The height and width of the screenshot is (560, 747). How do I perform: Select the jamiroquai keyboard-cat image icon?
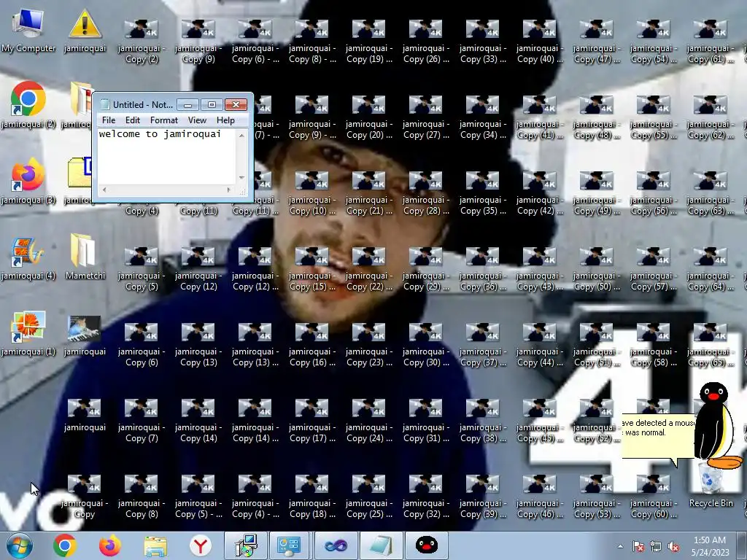point(85,335)
